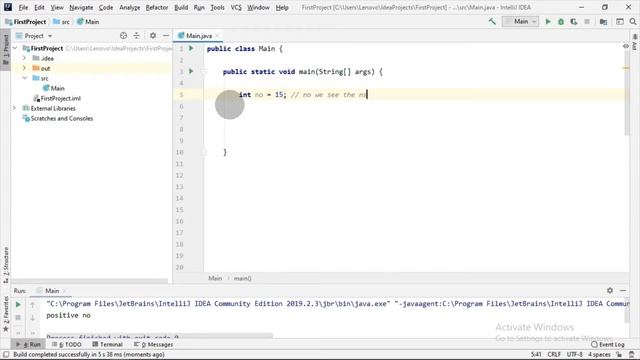Click line 5 code int no = 15
Screen dimensions: 640x360
point(262,95)
